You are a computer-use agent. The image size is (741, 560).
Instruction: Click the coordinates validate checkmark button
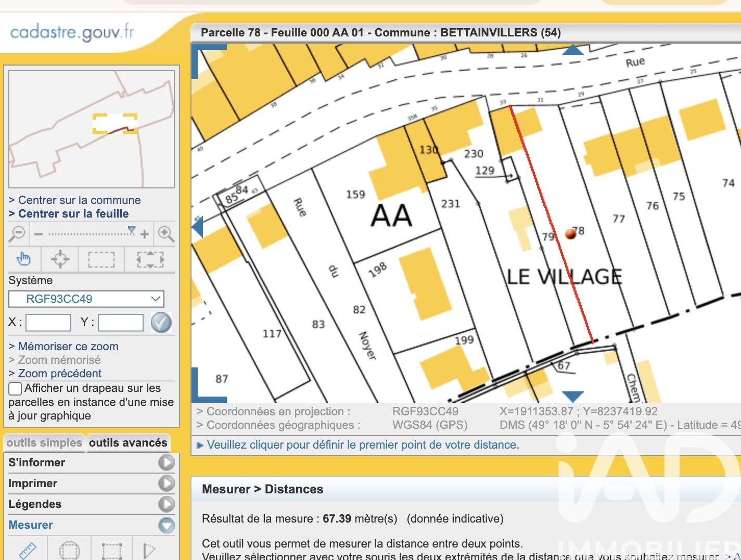[161, 323]
